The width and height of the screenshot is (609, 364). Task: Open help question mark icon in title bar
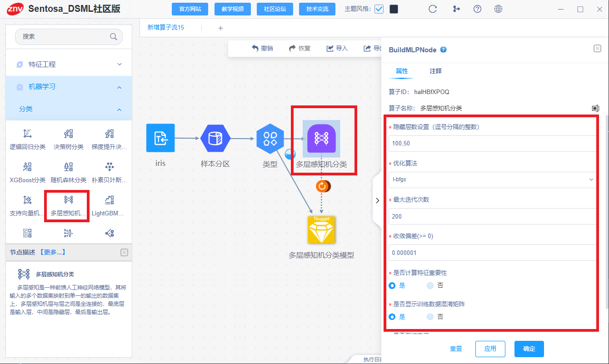(x=477, y=9)
